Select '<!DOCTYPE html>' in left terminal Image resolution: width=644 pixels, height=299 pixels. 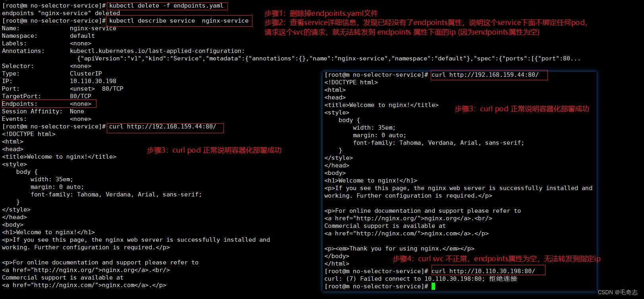29,134
